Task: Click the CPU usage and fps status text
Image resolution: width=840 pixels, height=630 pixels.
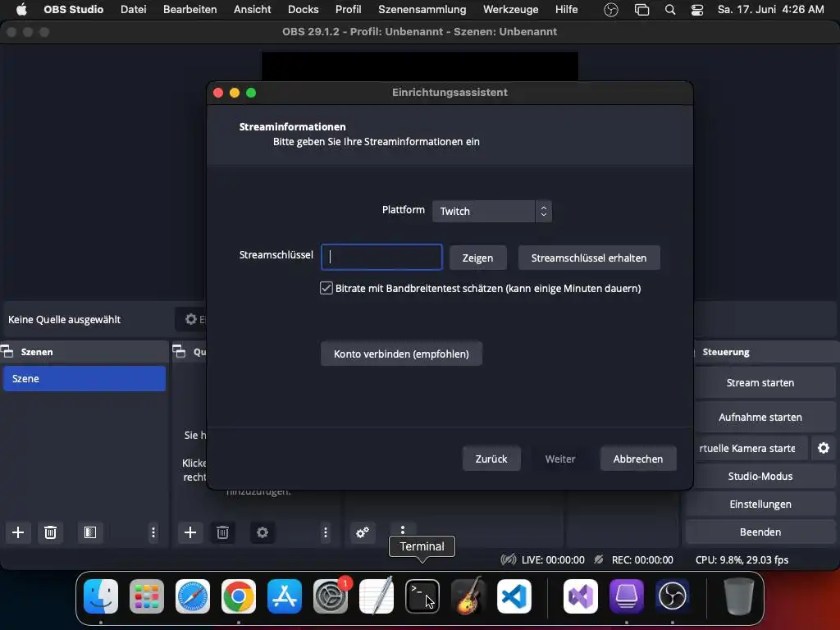Action: tap(742, 559)
